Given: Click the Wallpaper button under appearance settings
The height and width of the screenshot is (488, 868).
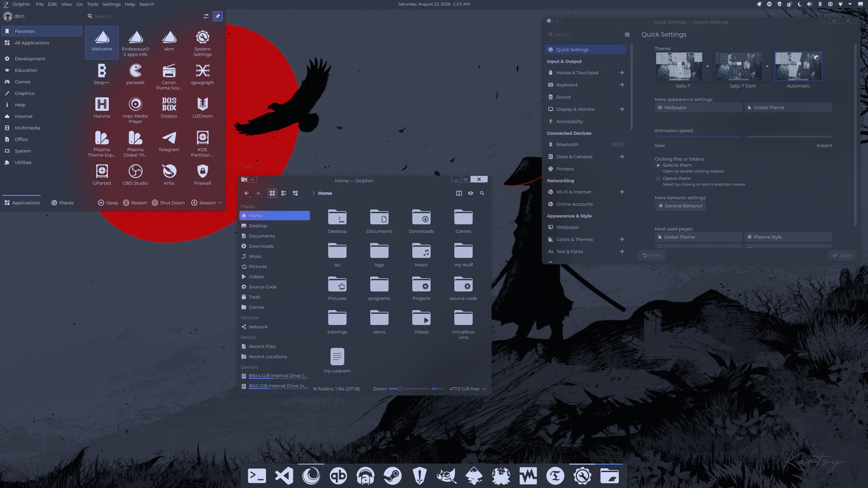Looking at the screenshot, I should (x=698, y=108).
